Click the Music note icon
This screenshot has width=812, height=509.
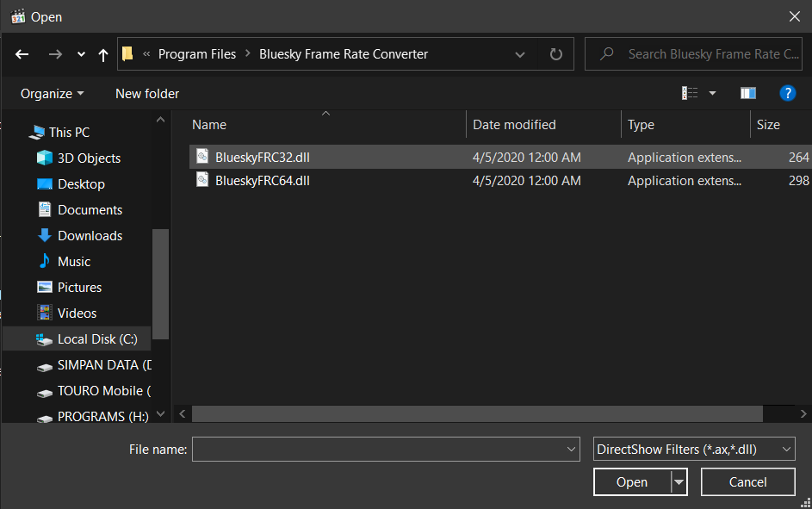[x=45, y=261]
